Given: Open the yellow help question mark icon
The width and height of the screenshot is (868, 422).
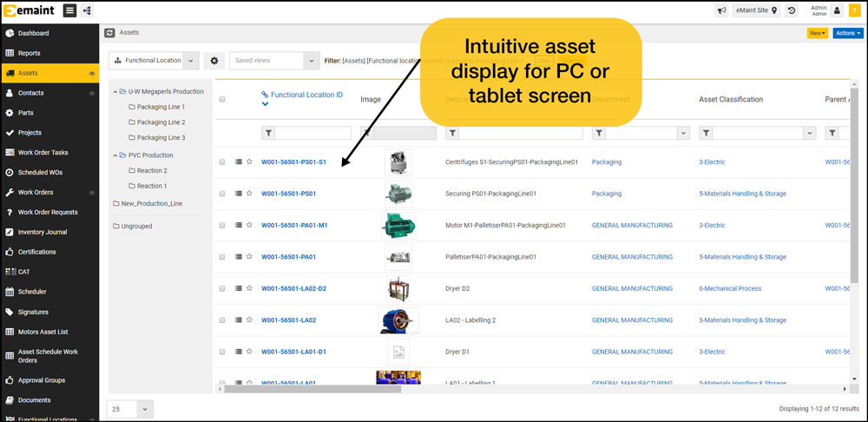Looking at the screenshot, I should tap(855, 10).
